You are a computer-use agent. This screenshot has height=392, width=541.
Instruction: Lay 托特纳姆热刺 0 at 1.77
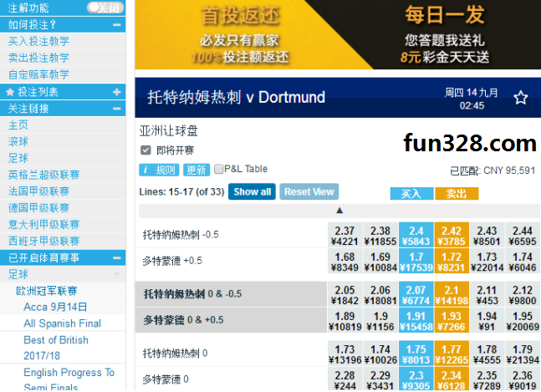point(452,354)
